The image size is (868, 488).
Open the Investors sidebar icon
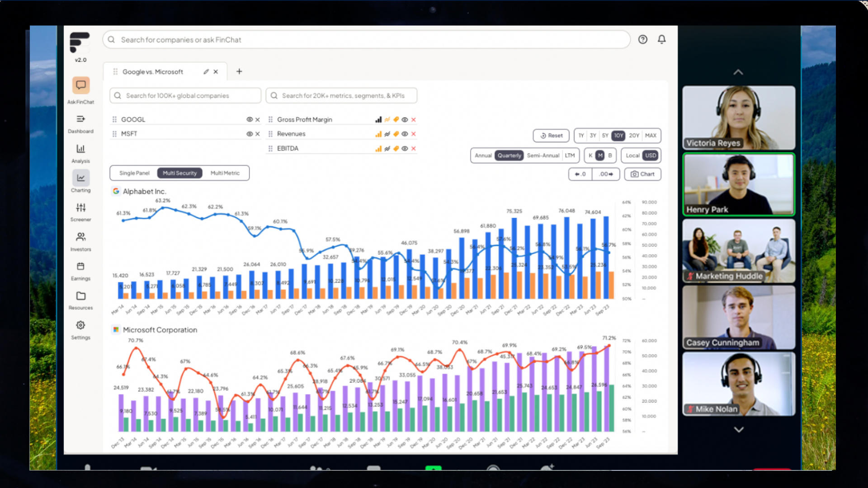click(x=80, y=237)
